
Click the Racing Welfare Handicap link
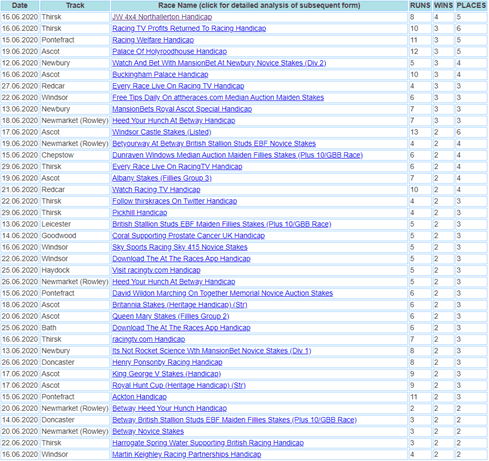[153, 40]
